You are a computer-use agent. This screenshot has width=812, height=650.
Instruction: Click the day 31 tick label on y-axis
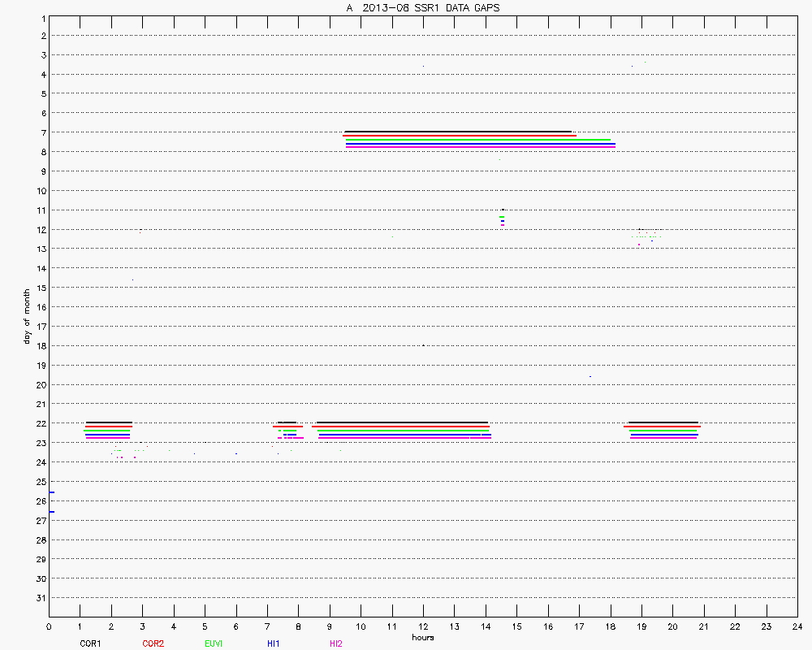point(42,598)
